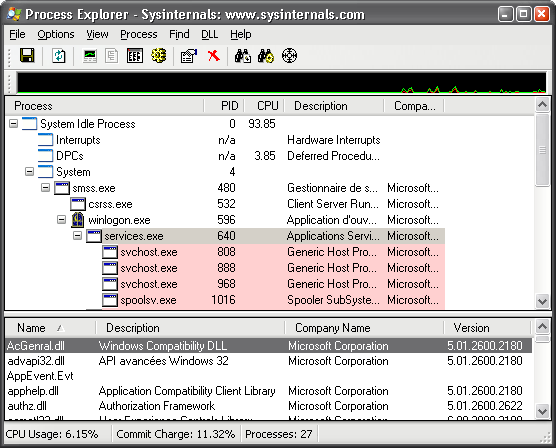Collapse the smss.exe tree node
This screenshot has width=556, height=448.
(x=45, y=188)
